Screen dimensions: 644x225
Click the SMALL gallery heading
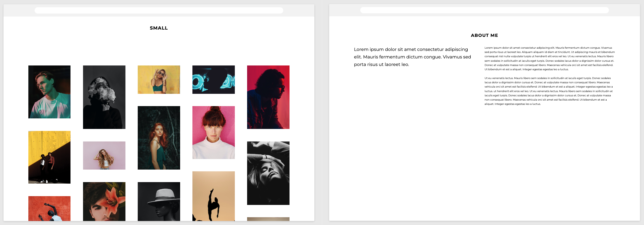[159, 28]
